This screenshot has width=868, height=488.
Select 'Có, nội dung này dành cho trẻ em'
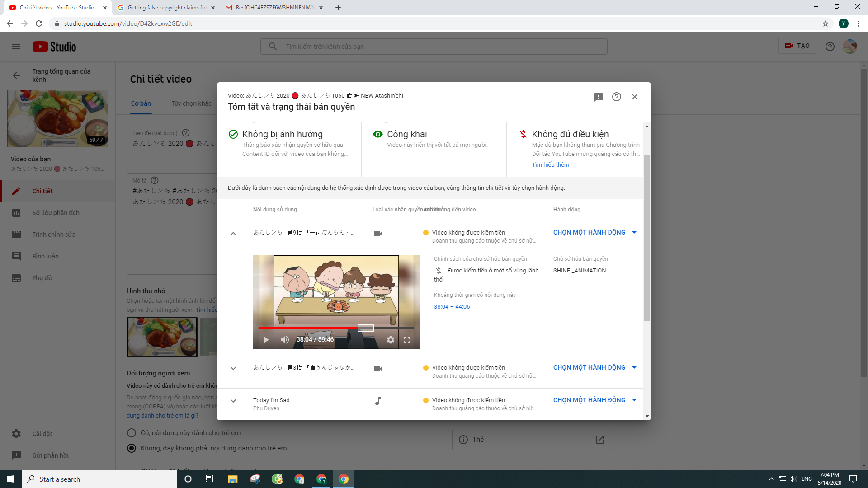(x=132, y=433)
